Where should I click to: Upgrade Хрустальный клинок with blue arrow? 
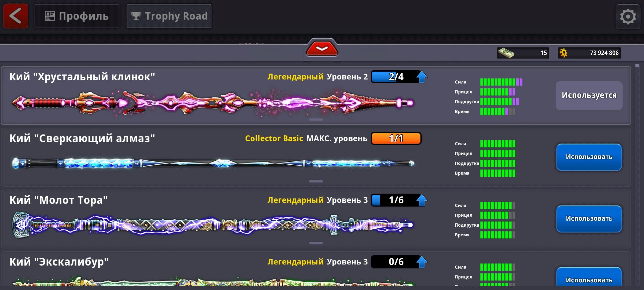pyautogui.click(x=422, y=77)
